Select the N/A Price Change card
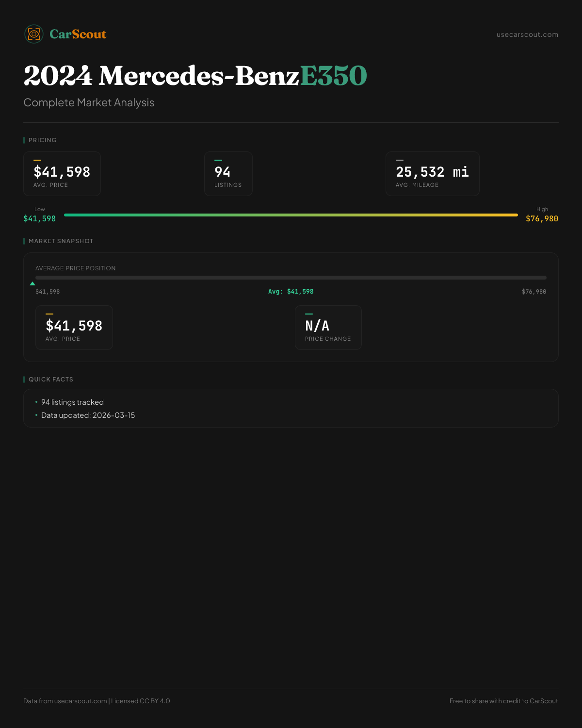 tap(328, 328)
